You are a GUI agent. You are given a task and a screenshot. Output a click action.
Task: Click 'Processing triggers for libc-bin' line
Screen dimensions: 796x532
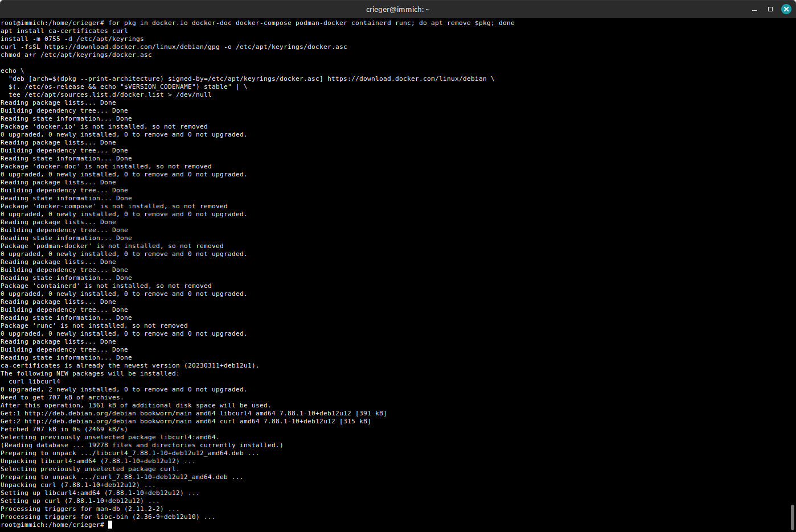108,517
